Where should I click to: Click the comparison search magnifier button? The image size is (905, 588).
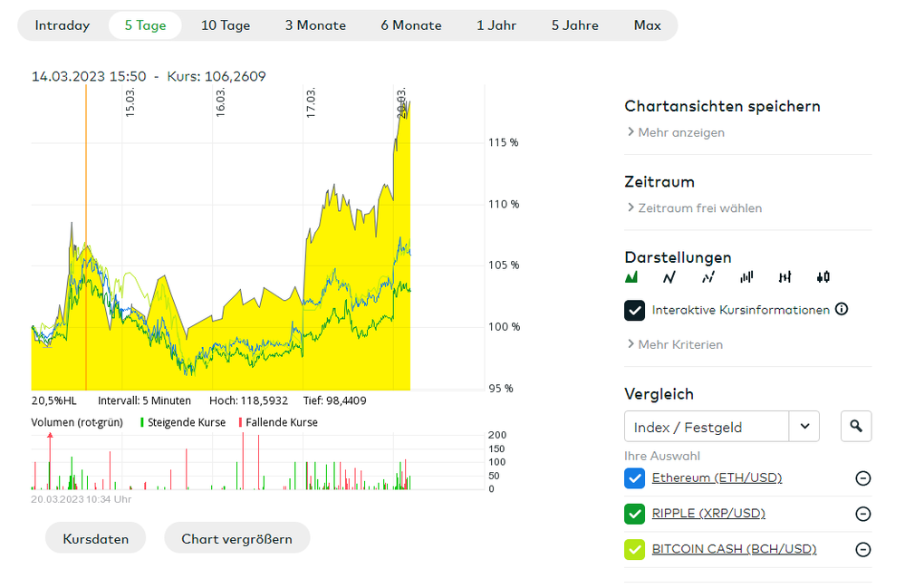pos(856,427)
